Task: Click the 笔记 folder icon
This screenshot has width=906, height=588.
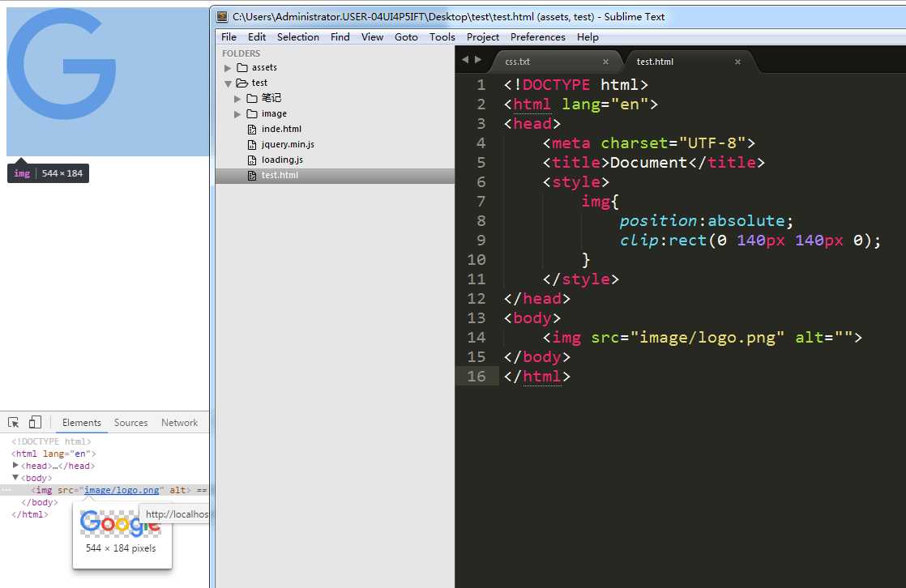Action: coord(252,98)
